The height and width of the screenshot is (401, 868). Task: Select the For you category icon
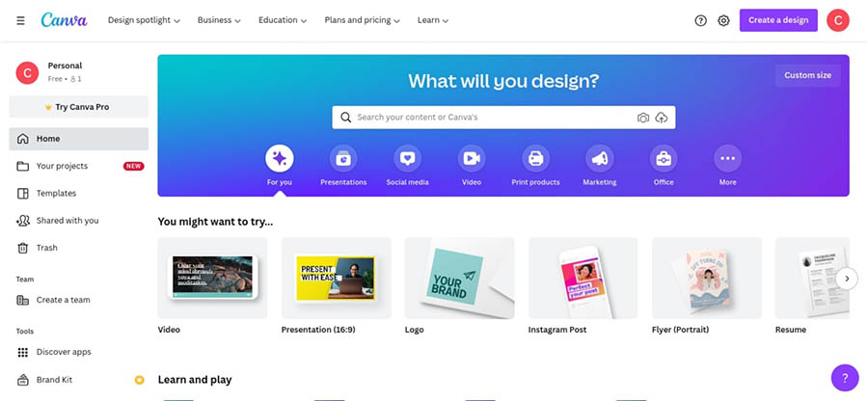(x=280, y=159)
